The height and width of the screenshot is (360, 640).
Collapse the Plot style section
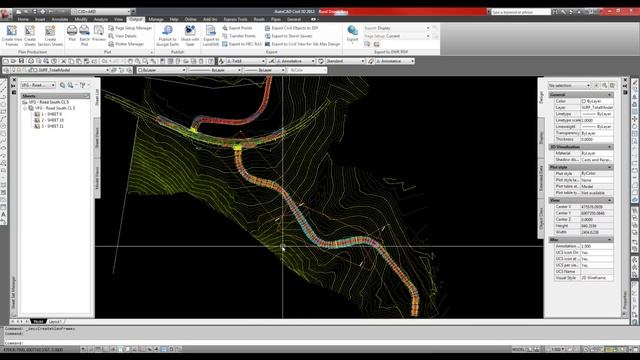610,167
